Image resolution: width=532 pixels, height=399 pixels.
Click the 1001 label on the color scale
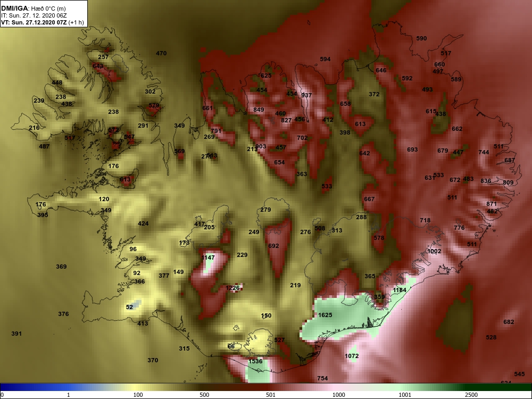405,395
